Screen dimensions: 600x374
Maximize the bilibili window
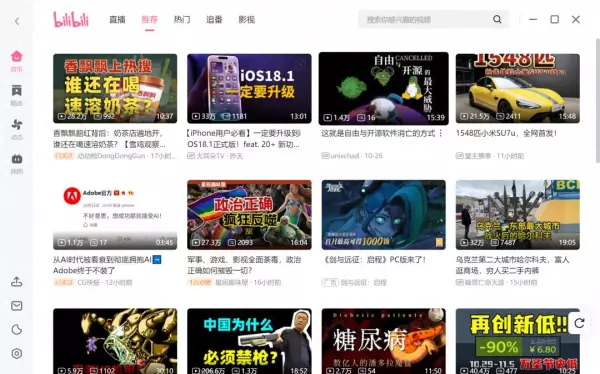pos(554,20)
